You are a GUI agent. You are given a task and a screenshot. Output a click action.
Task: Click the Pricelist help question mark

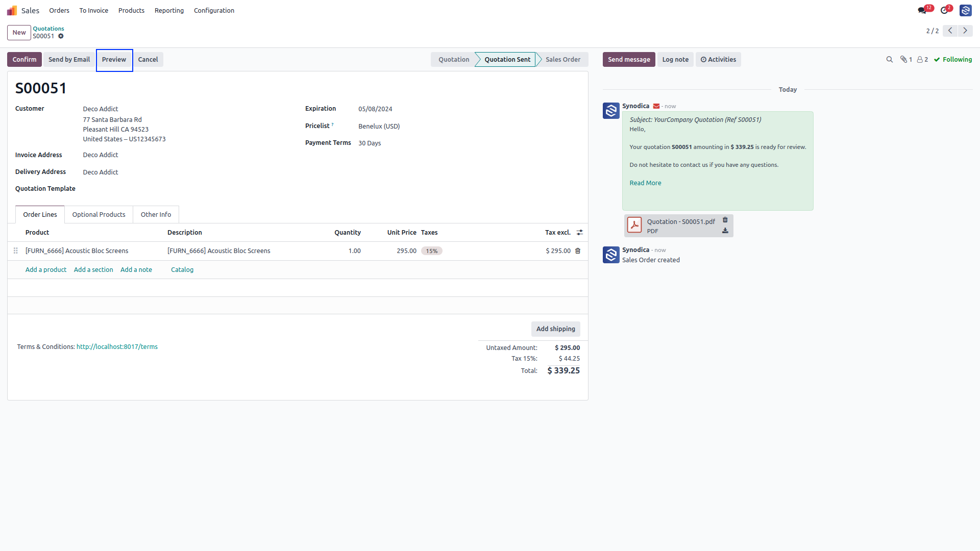[333, 124]
